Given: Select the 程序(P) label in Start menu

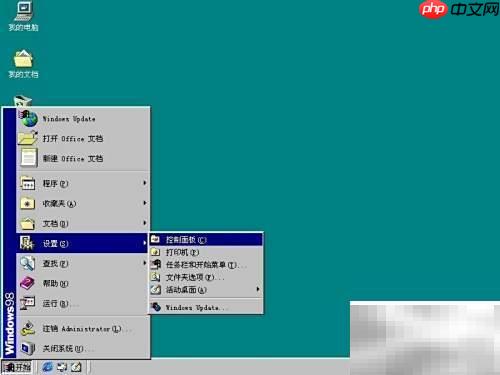Looking at the screenshot, I should (55, 183).
